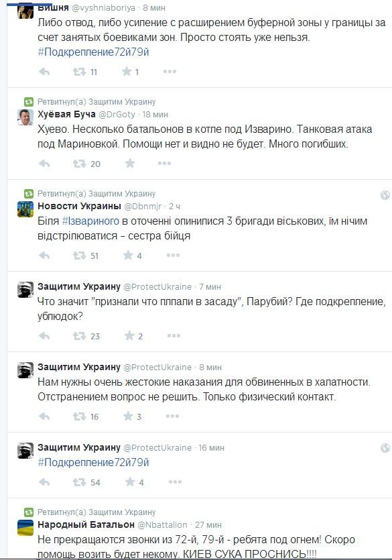This screenshot has height=560, width=392.
Task: Click globe icon on 16 мин hashtag tweet
Action: [385, 448]
